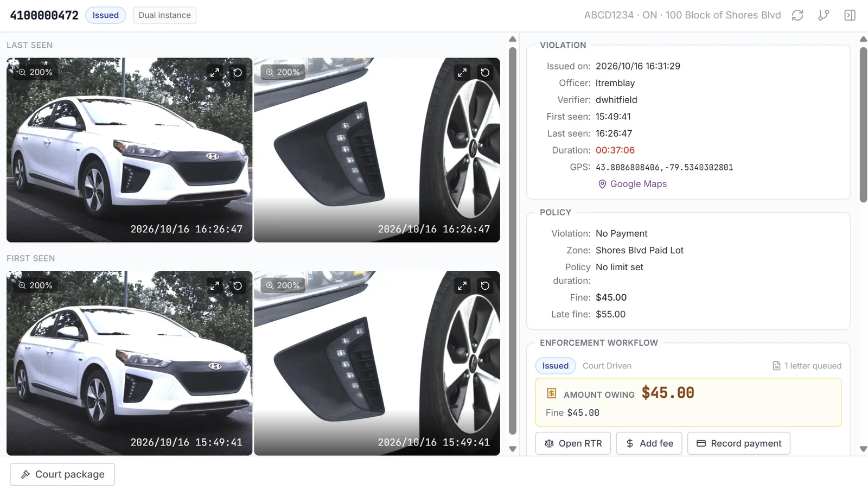Open the Last Seen car photo thumbnail
Viewport: 868px width, 490px height.
129,150
